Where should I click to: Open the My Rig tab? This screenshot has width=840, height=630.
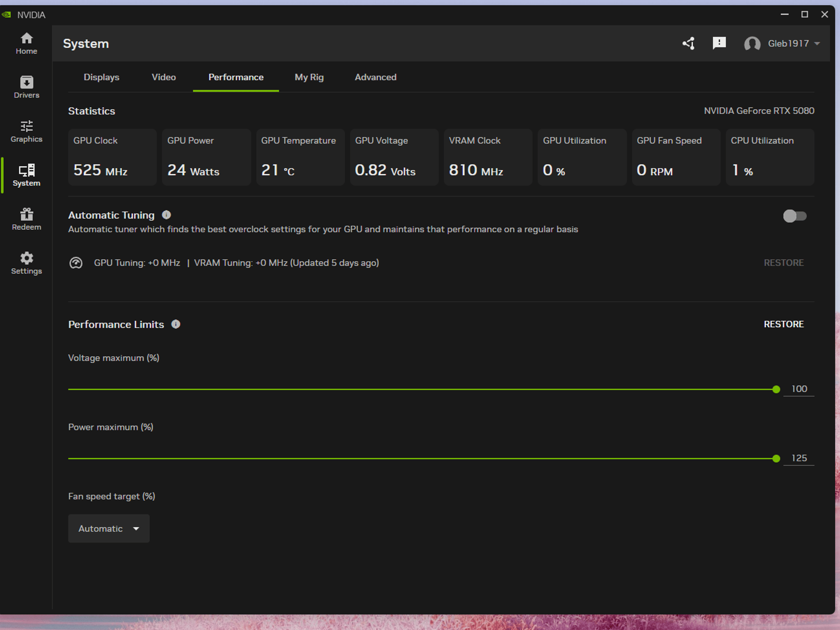click(x=309, y=77)
